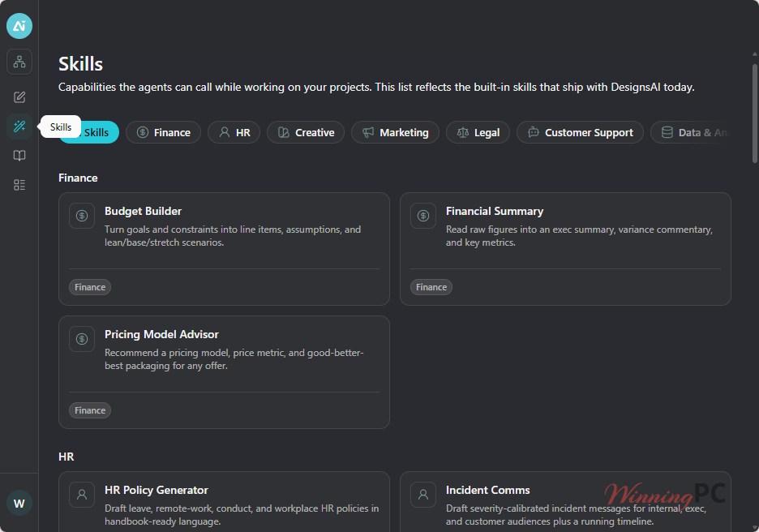Open the book library sidebar icon
Viewport: 759px width, 532px height.
pos(19,156)
